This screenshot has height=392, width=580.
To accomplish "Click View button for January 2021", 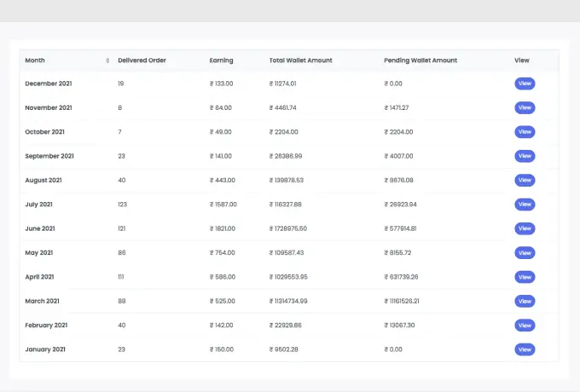I will point(525,349).
